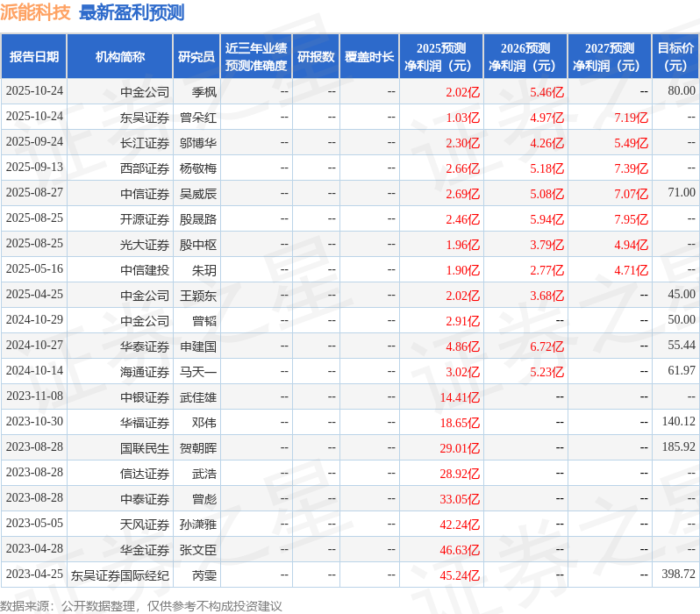Select researcher 王颖东
Screen dimensions: 700x614
[198, 296]
